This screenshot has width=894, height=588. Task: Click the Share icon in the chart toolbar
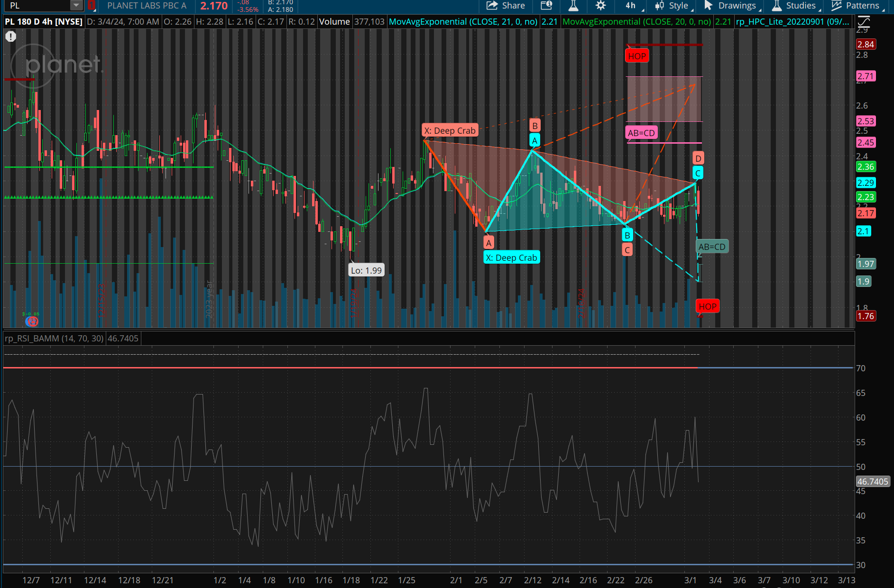click(x=492, y=6)
